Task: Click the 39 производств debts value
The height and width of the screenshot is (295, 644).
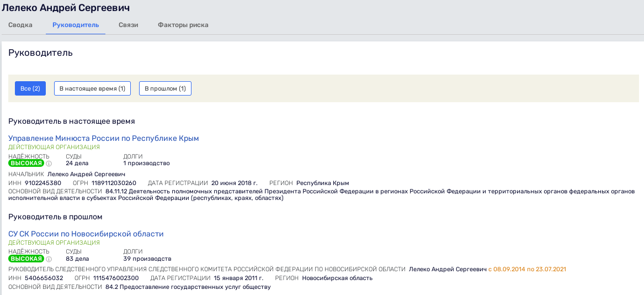Action: (x=147, y=259)
